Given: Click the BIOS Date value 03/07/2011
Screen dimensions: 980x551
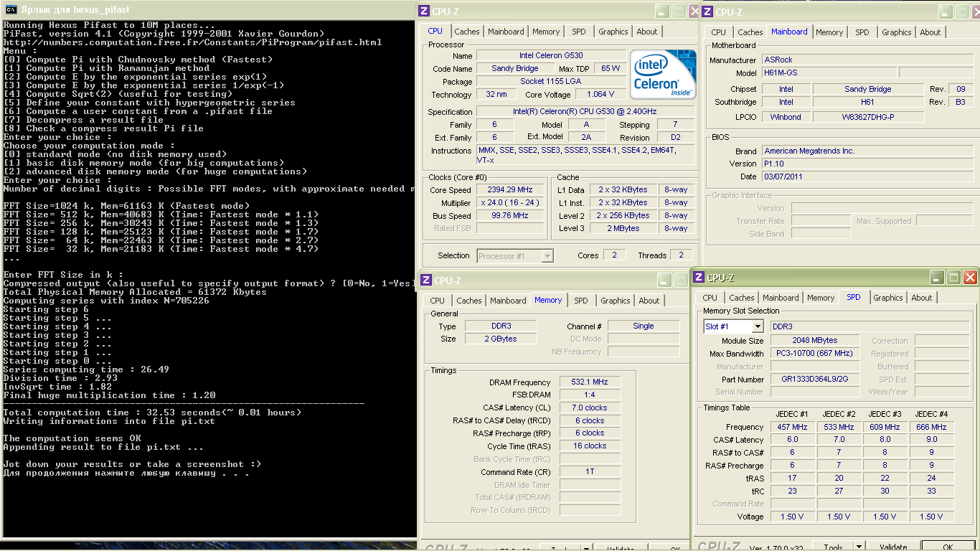Looking at the screenshot, I should click(866, 176).
